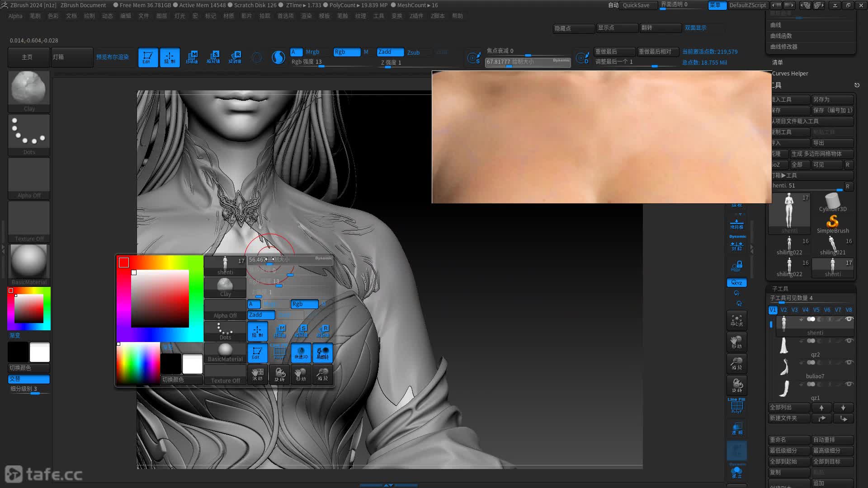Click the 旋转 rotate icon in popup palette

click(x=279, y=375)
